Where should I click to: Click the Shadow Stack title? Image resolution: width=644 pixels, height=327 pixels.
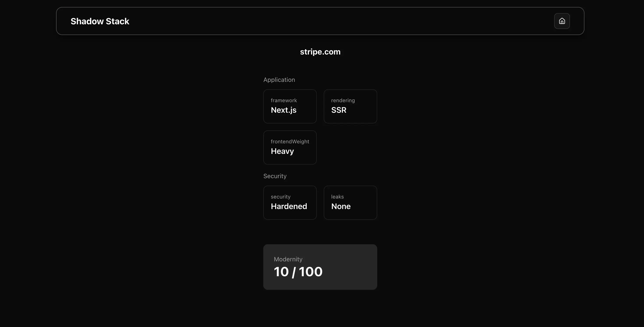coord(100,21)
